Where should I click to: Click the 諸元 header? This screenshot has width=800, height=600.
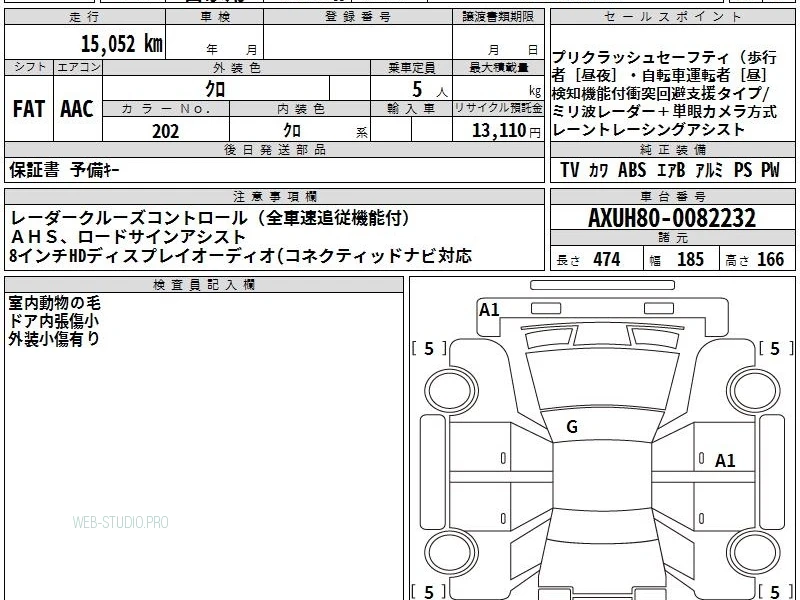click(x=672, y=238)
